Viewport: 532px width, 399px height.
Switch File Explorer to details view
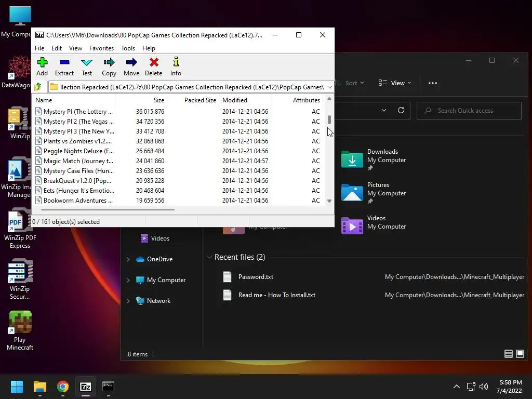(508, 354)
